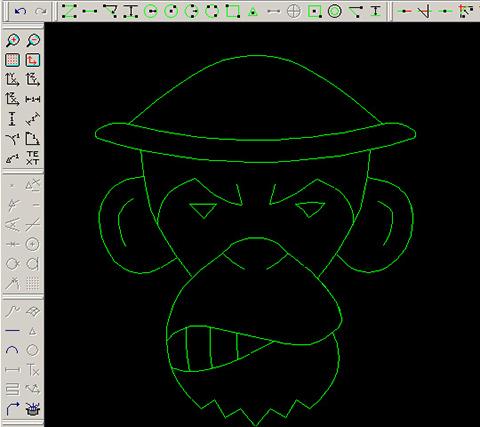Click the grey crosshair circle icon
Screen dimensions: 480x427
coord(293,12)
